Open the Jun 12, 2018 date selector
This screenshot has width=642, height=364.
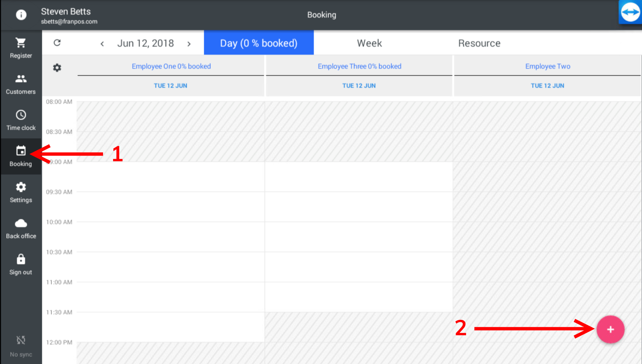[x=145, y=43]
